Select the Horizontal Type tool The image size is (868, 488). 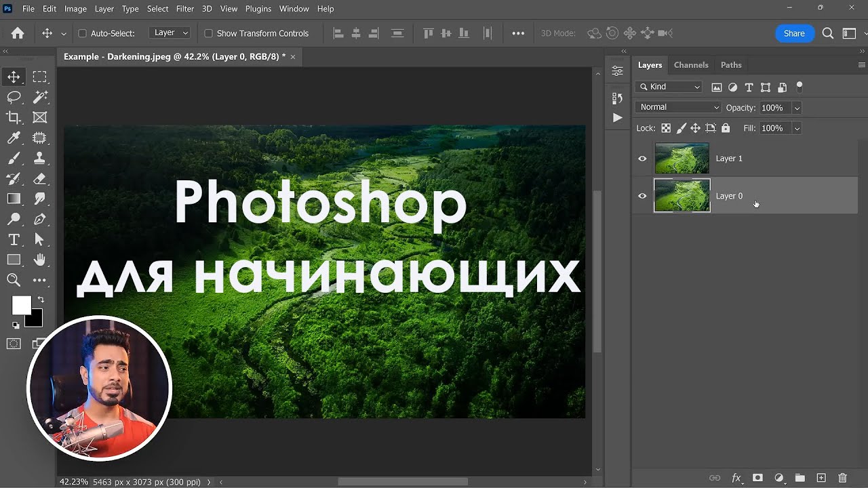tap(14, 239)
